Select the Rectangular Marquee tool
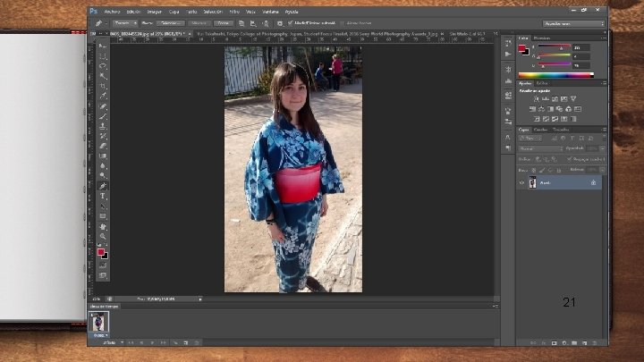 point(103,55)
